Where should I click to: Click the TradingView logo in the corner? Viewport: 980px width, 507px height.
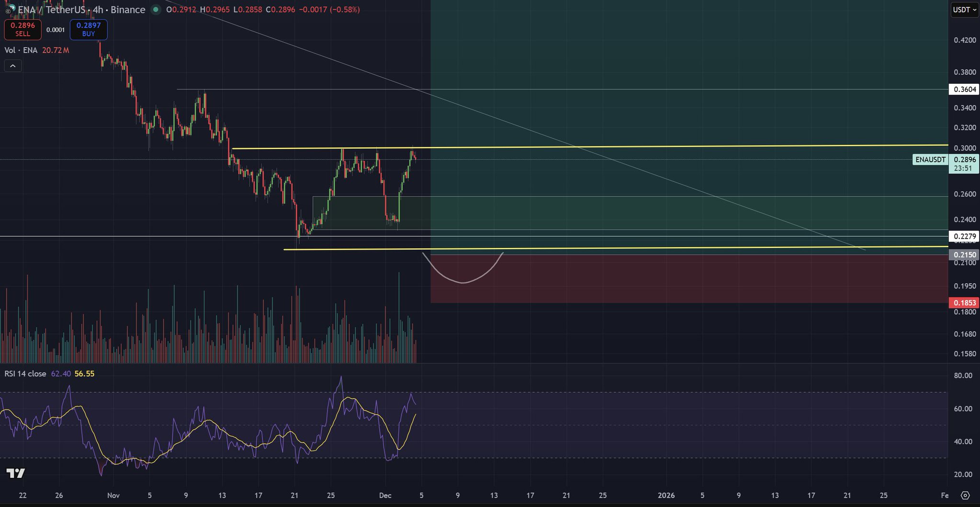tap(15, 474)
